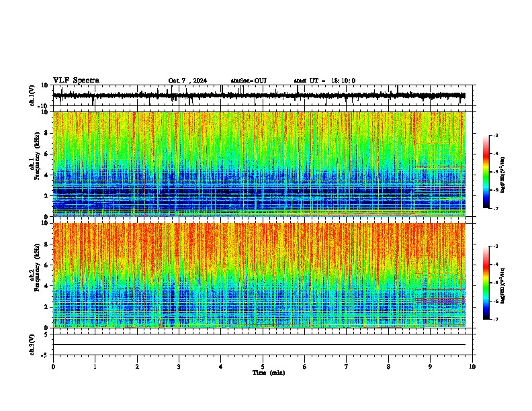
Task: Click the 'station=OUI' label
Action: click(x=249, y=81)
